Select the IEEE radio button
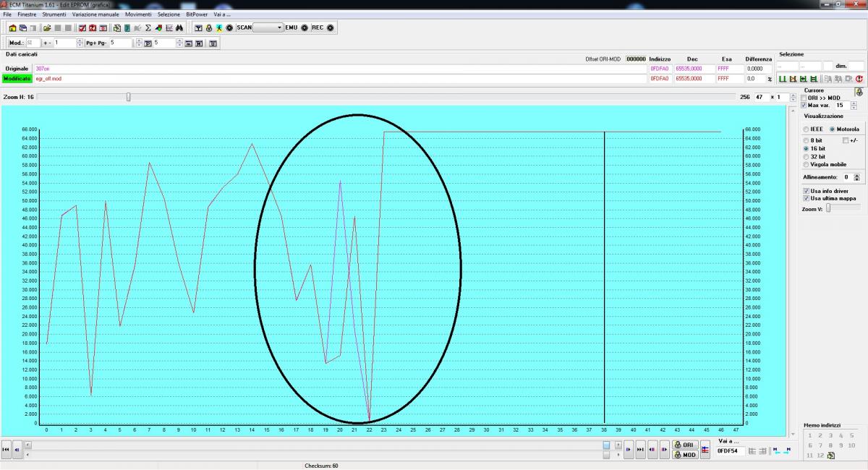868x470 pixels. tap(806, 129)
